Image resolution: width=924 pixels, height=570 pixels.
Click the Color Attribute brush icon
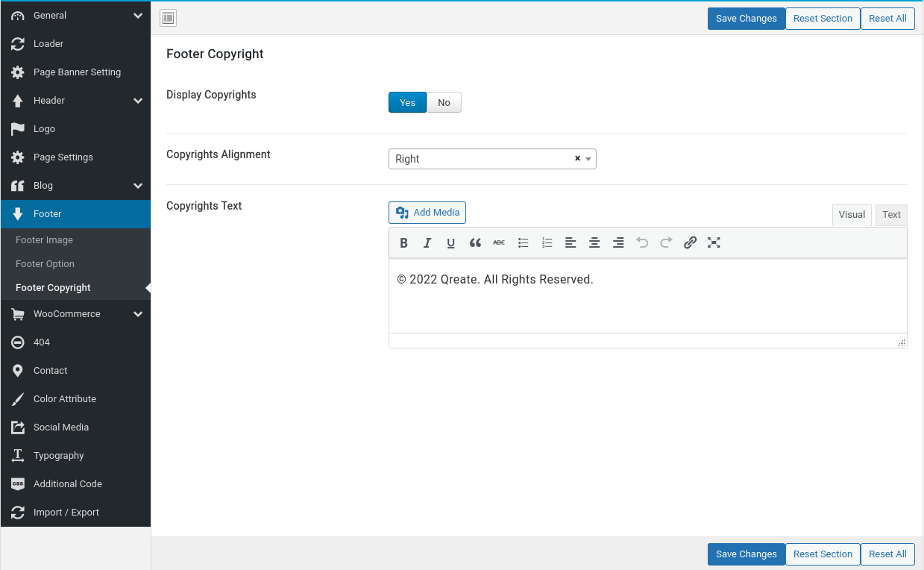[x=18, y=399]
